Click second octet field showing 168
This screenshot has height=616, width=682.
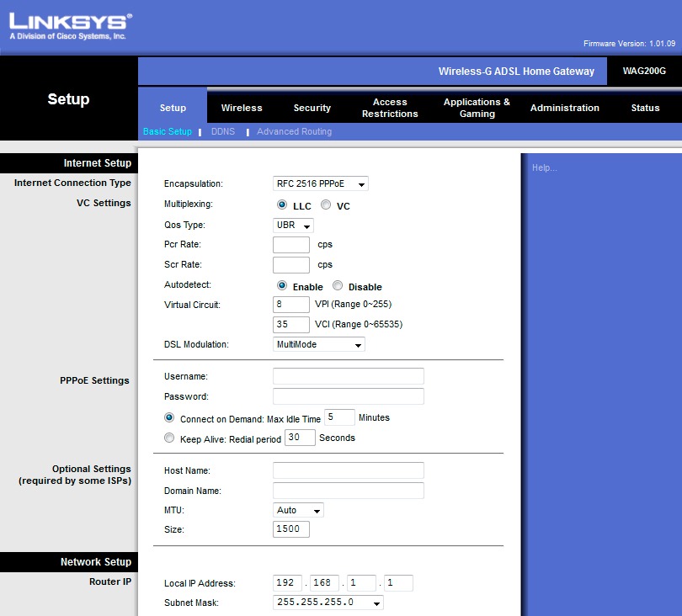[x=324, y=583]
